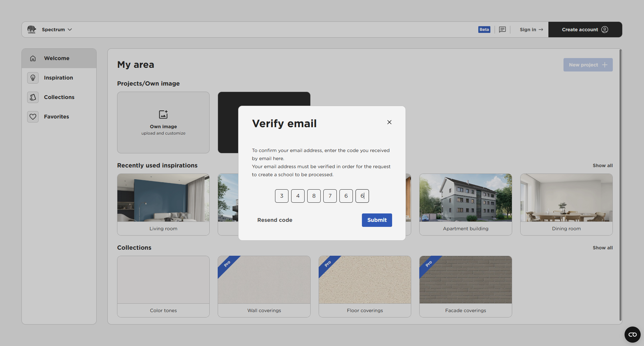The height and width of the screenshot is (346, 644).
Task: Click the Own image upload icon
Action: point(163,114)
